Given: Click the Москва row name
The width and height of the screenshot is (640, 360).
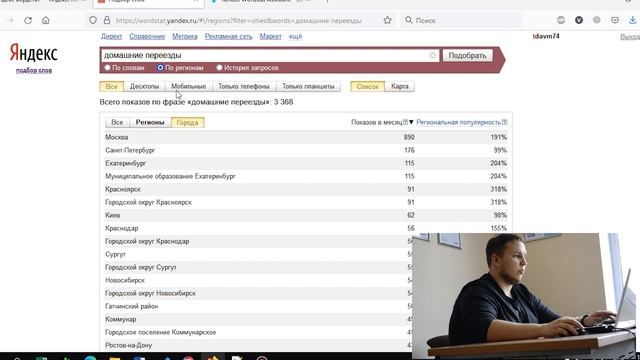Looking at the screenshot, I should point(117,137).
